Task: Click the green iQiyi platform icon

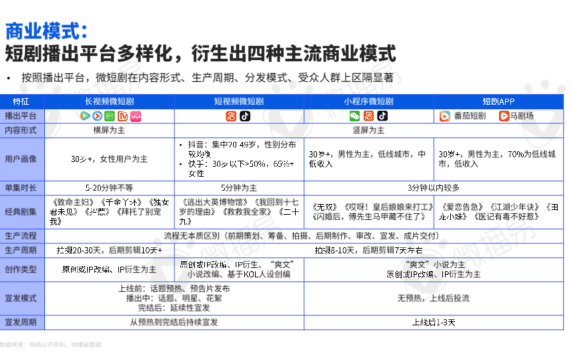Action: click(109, 116)
